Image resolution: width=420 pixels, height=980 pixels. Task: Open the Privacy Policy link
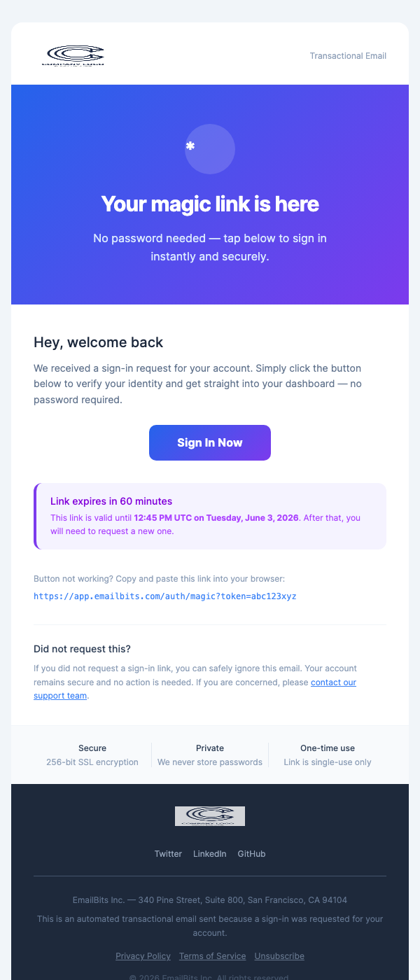click(x=143, y=955)
